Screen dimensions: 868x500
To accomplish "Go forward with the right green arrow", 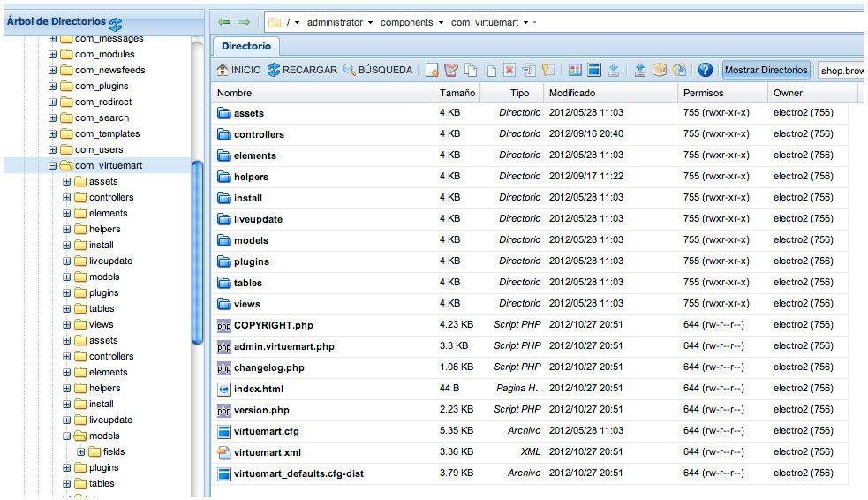I will [244, 22].
